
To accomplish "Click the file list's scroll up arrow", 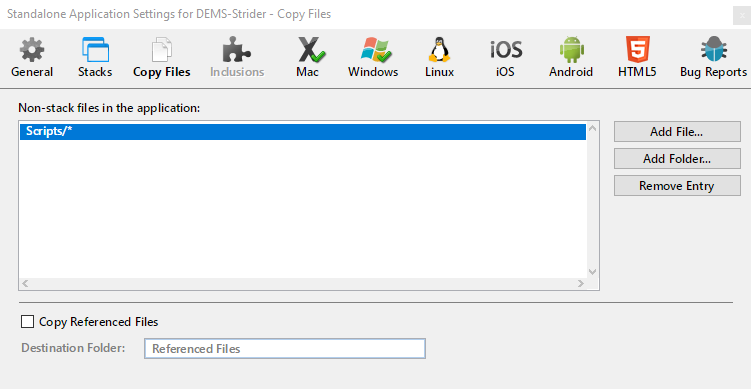I will click(x=592, y=128).
